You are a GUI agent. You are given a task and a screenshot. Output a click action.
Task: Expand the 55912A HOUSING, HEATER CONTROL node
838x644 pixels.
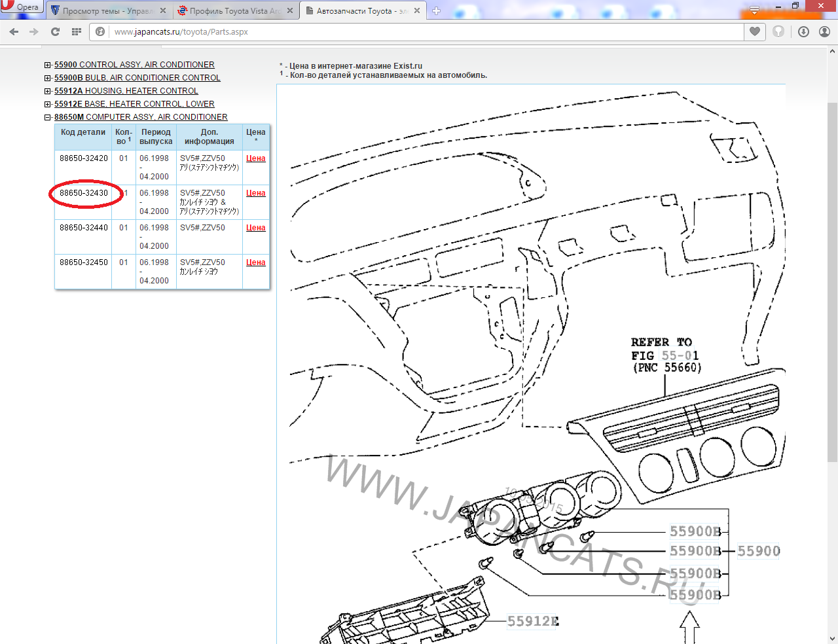tap(48, 91)
